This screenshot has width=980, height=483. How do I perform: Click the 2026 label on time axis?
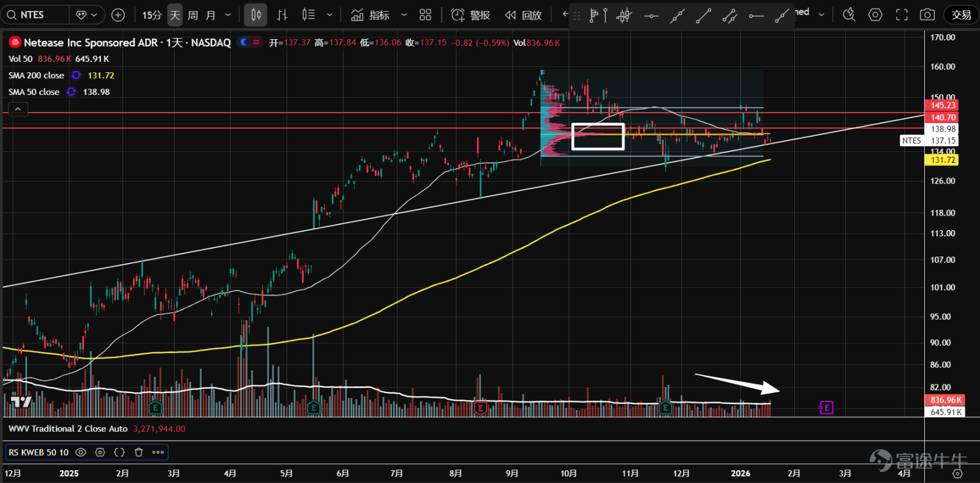coord(741,473)
